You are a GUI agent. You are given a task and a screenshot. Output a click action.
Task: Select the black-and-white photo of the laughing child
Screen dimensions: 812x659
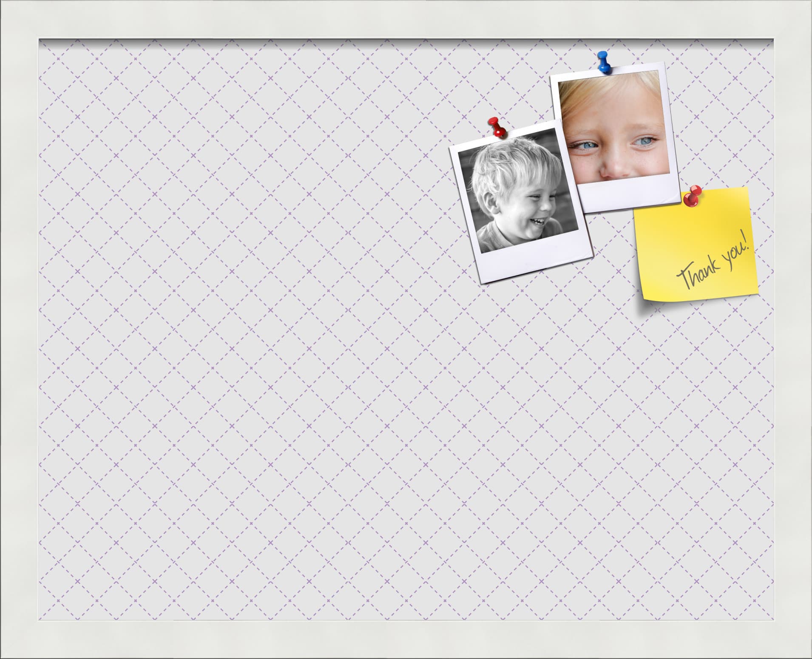pos(521,202)
